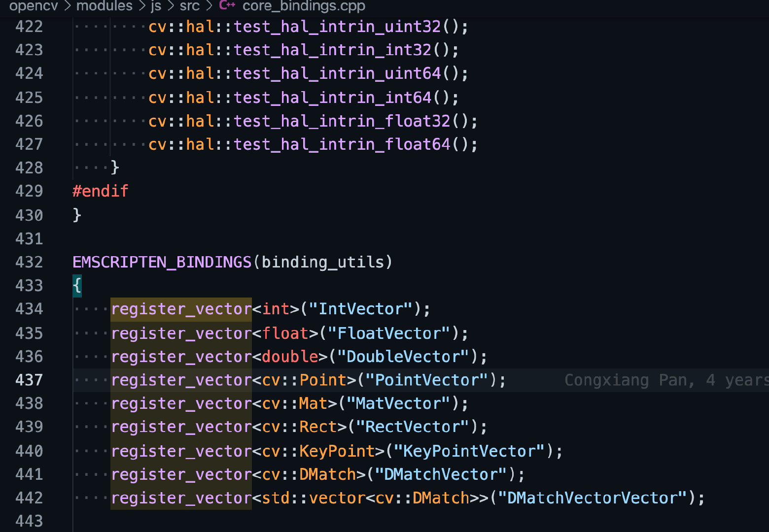Click the "IntVector" string literal
The height and width of the screenshot is (532, 769).
point(363,309)
